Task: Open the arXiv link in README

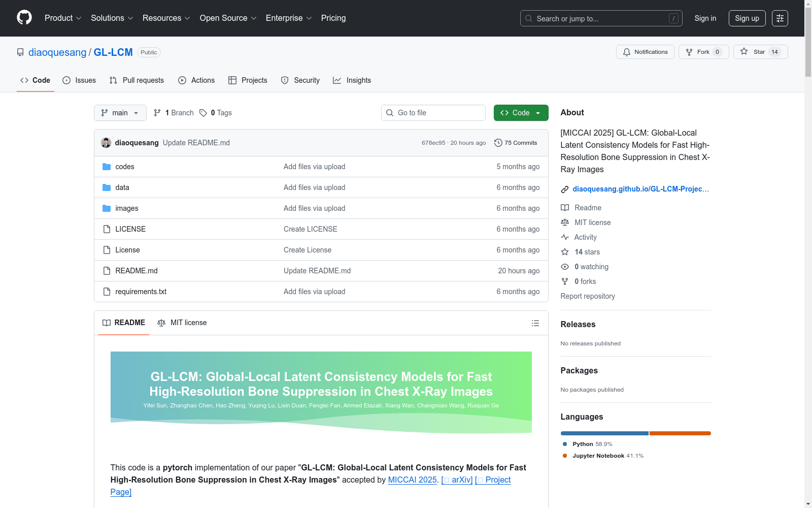Action: pyautogui.click(x=457, y=480)
